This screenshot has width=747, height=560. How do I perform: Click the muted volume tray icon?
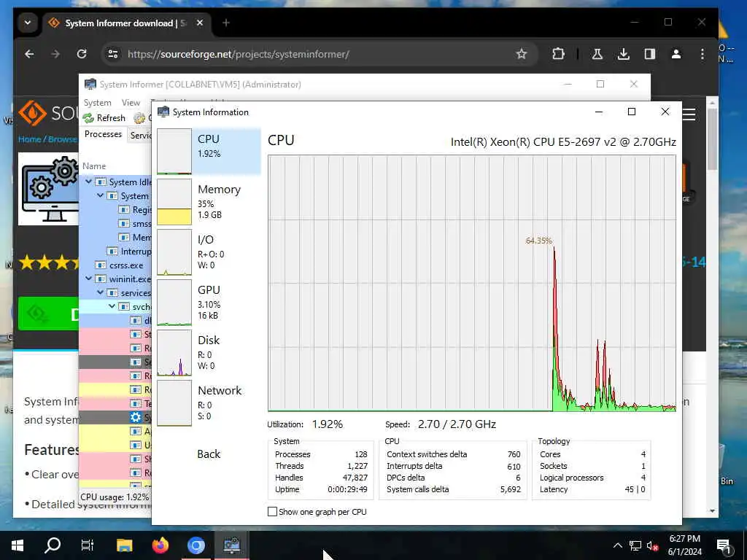tap(652, 545)
